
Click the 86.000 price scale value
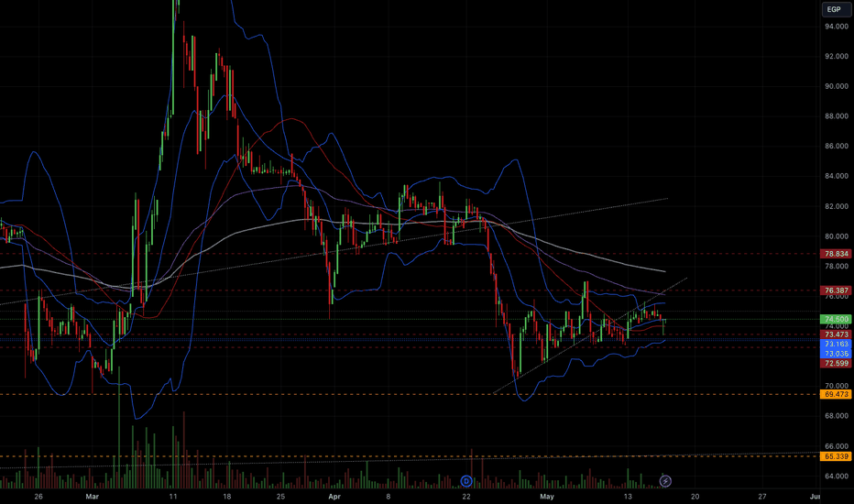tap(837, 146)
